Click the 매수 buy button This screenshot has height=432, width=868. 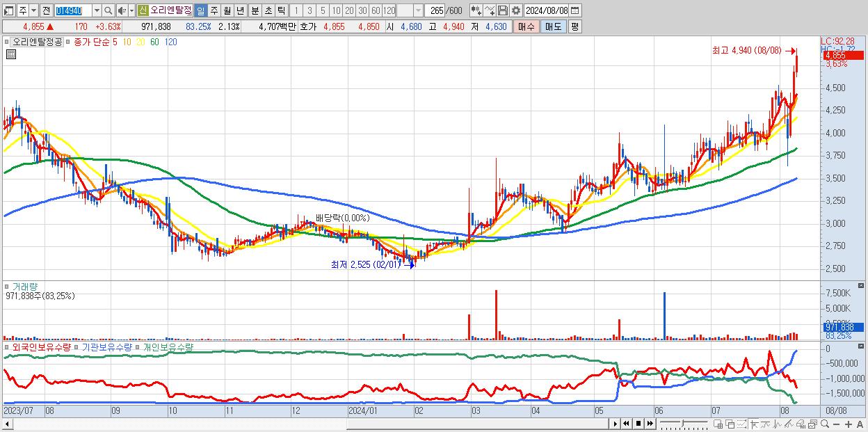pyautogui.click(x=527, y=26)
